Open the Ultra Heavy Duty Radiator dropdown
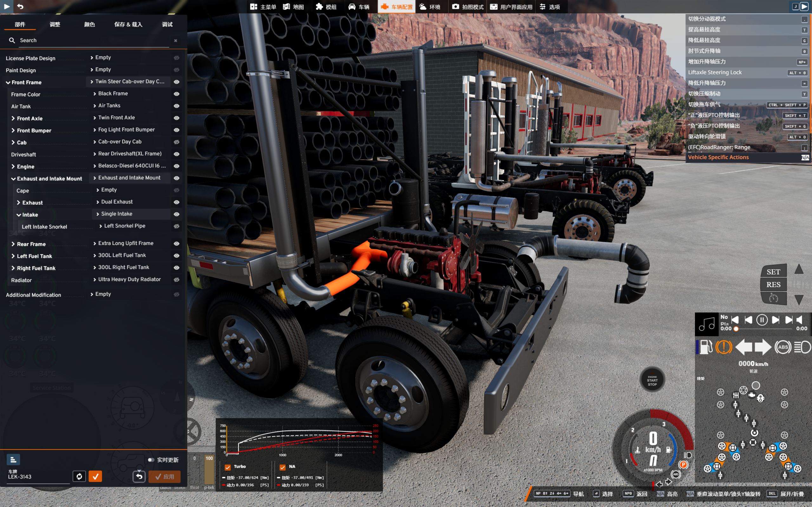 tap(129, 279)
